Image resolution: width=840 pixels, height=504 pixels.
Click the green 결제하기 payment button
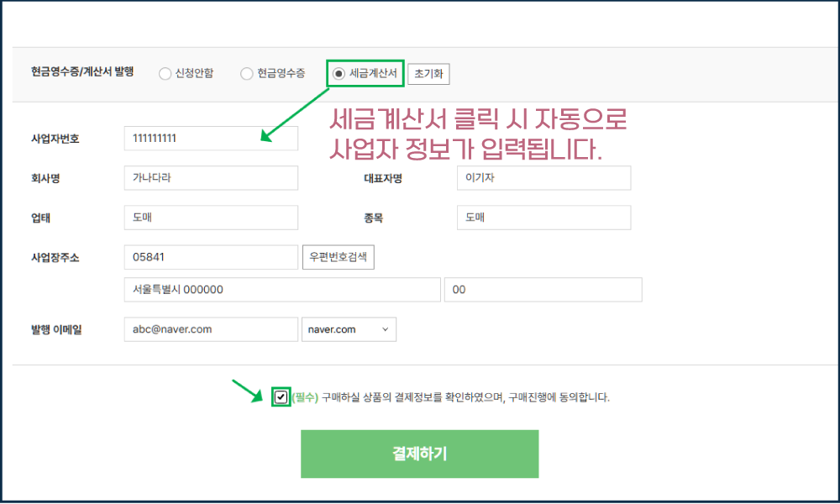tap(419, 454)
